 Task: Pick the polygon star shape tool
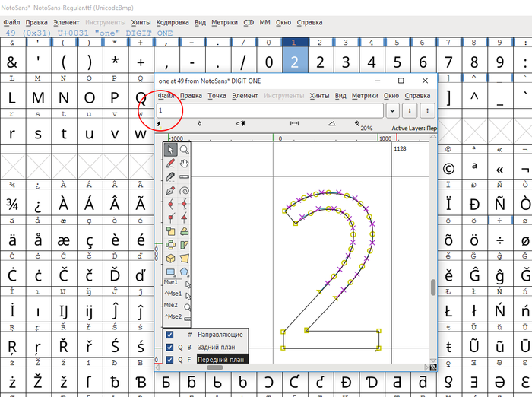pos(184,272)
